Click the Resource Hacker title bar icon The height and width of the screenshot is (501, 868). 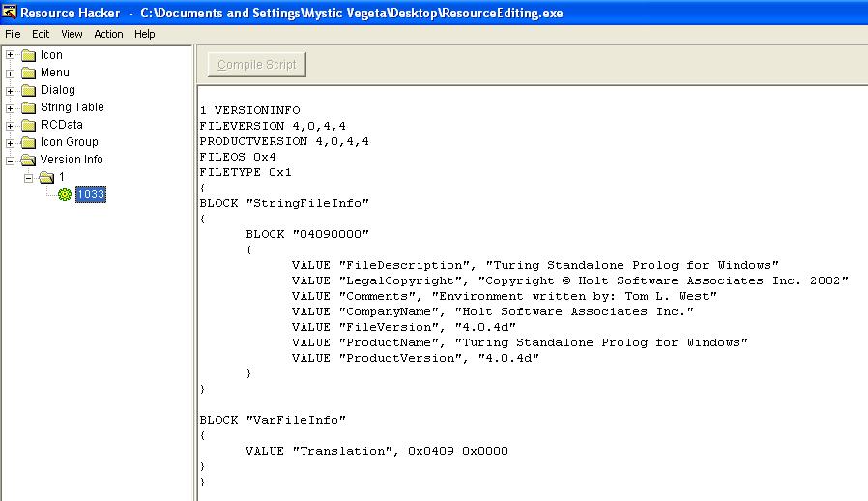pyautogui.click(x=9, y=12)
